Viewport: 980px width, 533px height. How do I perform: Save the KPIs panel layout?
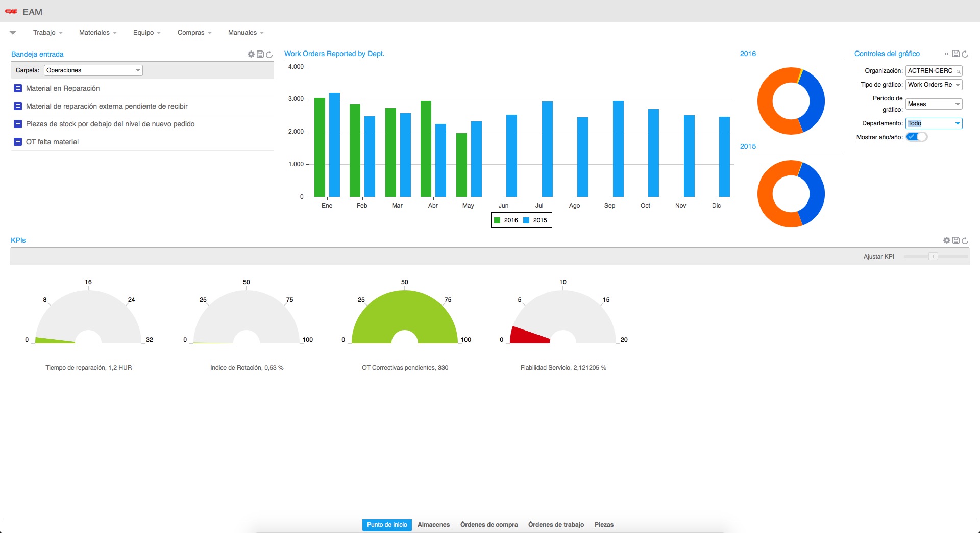pos(956,240)
